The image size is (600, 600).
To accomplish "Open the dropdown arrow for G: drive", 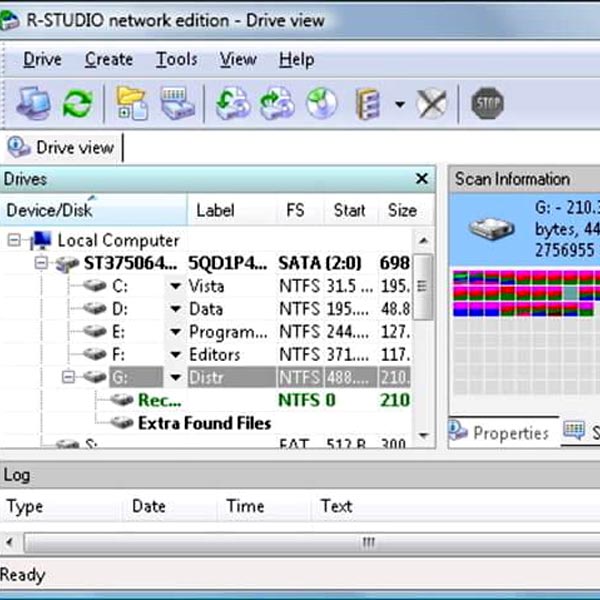I will click(x=176, y=378).
